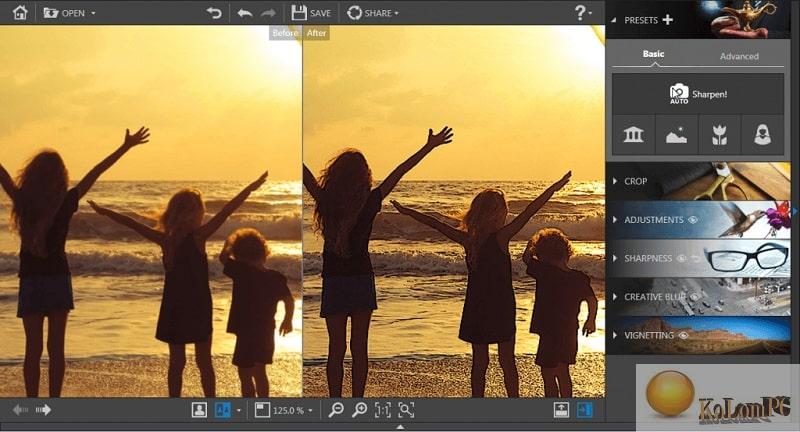
Task: Zoom out with magnifier minus
Action: point(336,410)
